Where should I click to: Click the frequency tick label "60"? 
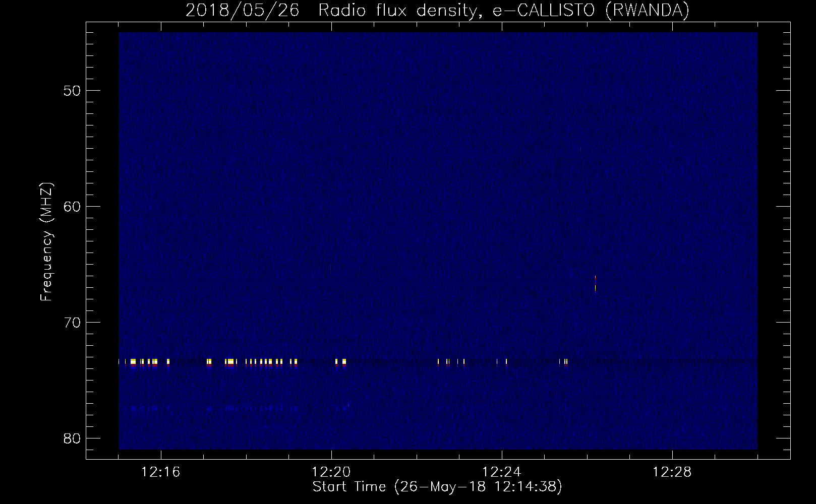[71, 207]
